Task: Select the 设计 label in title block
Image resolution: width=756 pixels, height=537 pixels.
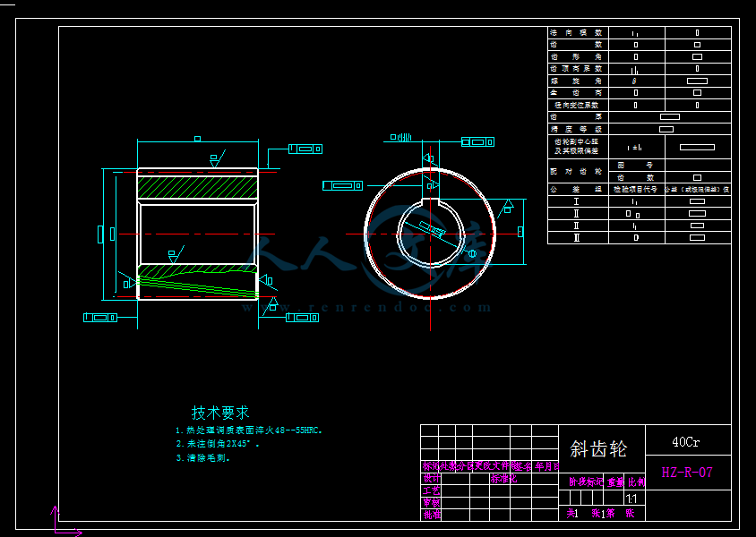Action: click(432, 479)
